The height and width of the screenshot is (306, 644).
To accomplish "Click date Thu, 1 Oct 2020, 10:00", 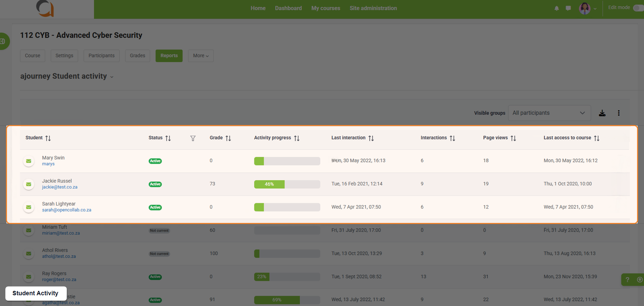I will tap(568, 184).
